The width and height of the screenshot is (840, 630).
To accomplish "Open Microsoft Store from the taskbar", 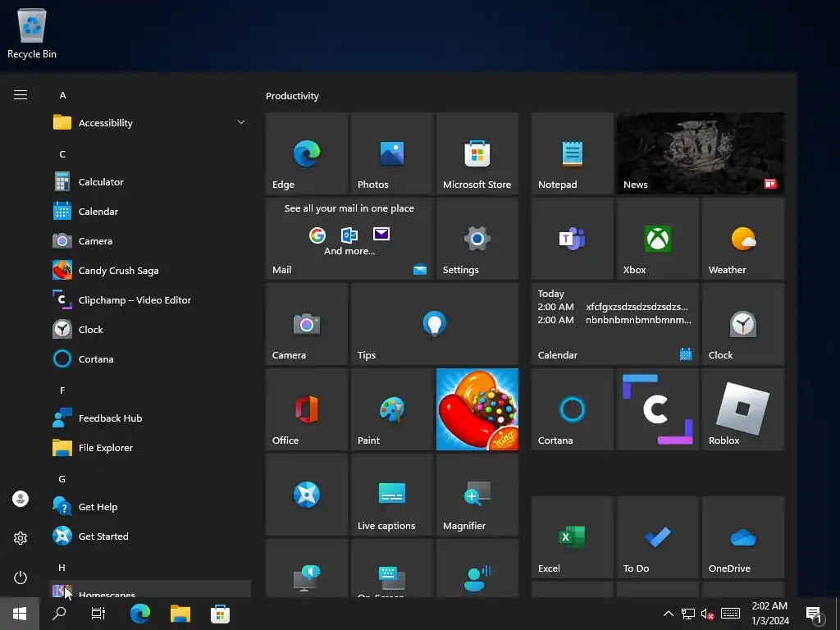I will 220,614.
